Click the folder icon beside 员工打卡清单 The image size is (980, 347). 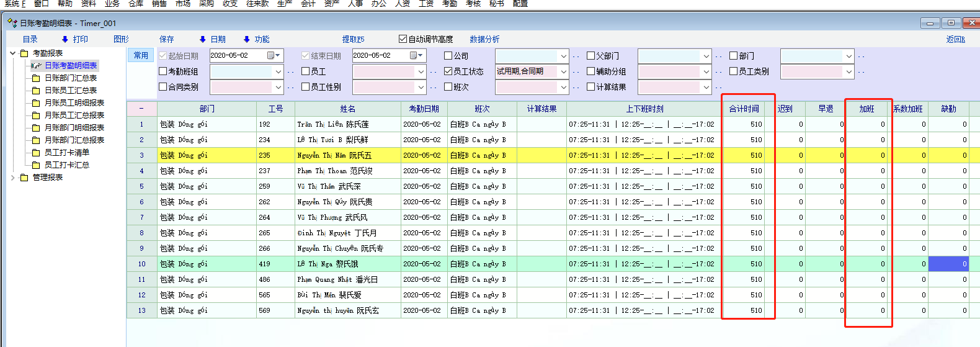(36, 153)
